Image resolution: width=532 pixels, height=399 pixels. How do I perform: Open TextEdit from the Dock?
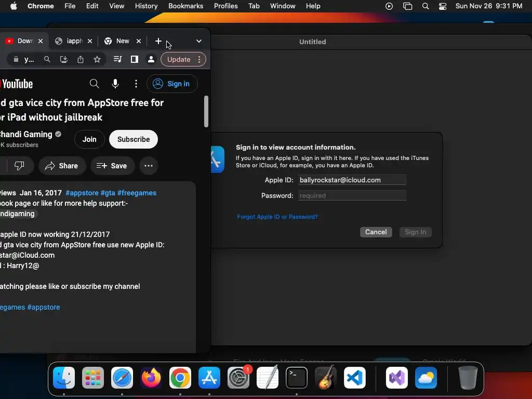click(268, 378)
